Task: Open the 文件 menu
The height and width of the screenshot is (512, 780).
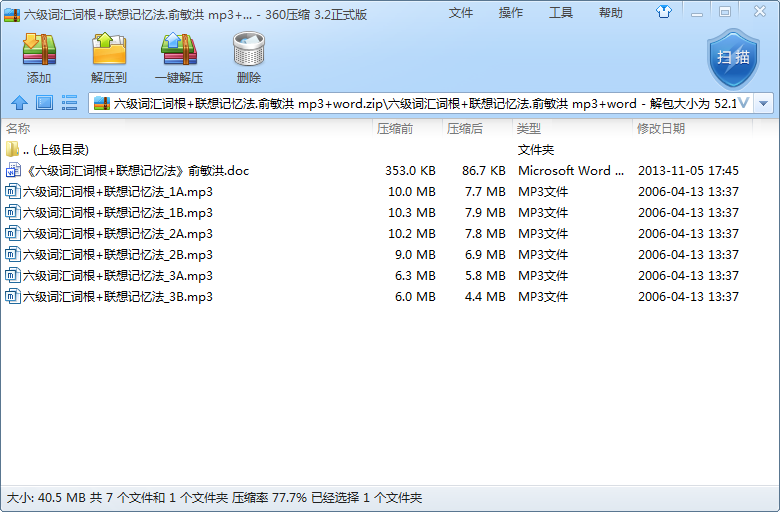Action: pos(461,13)
